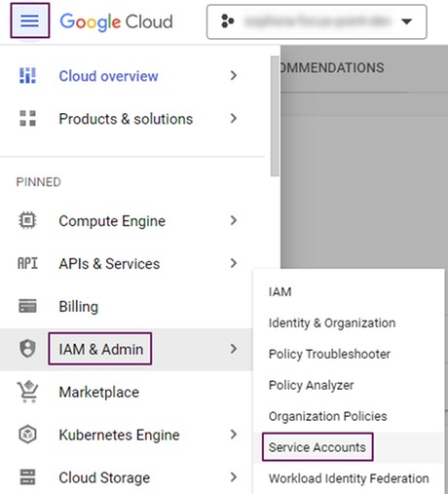Click the RECOMMENDATIONS tab behind the menu
The image size is (448, 494).
332,68
